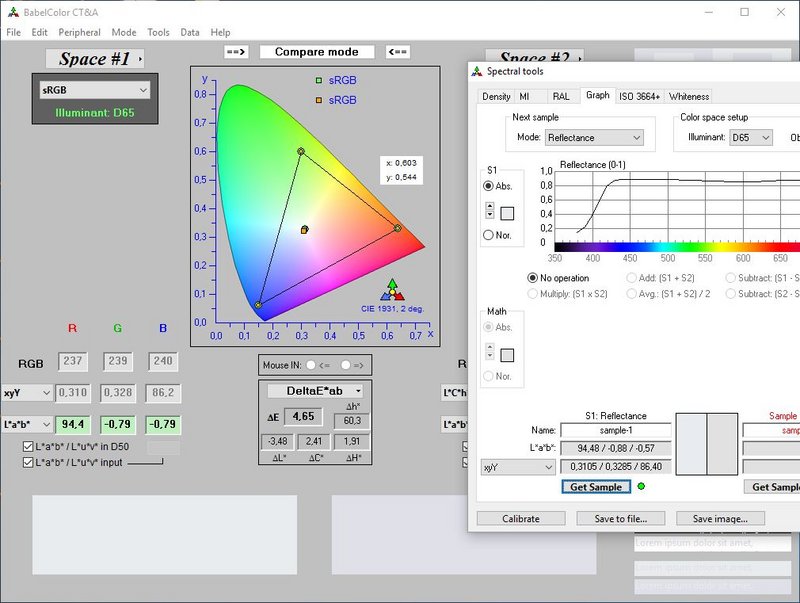Click the blue primary marker on the sRGB triangle
Viewport: 800px width, 603px height.
tap(258, 305)
